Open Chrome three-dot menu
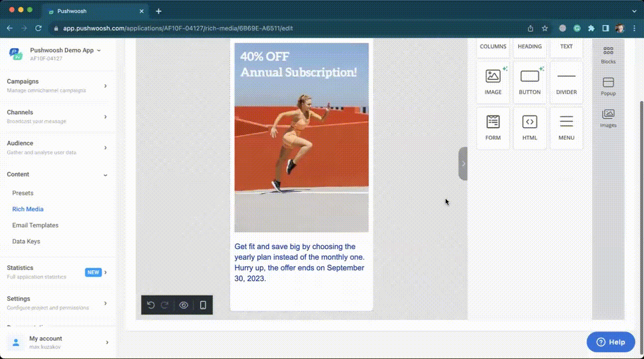Screen dimensions: 644x359 (635, 28)
